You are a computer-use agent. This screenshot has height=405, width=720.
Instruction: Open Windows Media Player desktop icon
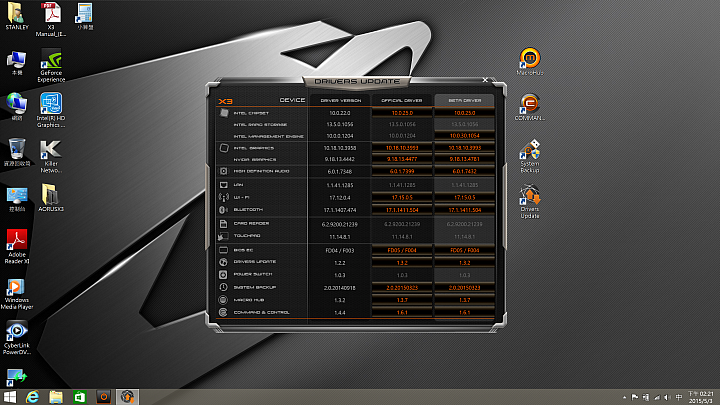click(x=17, y=294)
